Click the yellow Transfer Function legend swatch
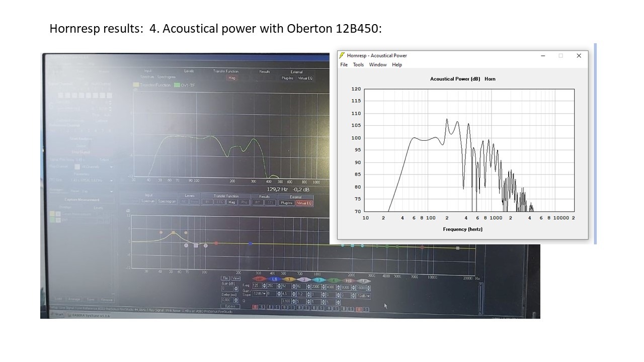This screenshot has height=362, width=644. 136,85
